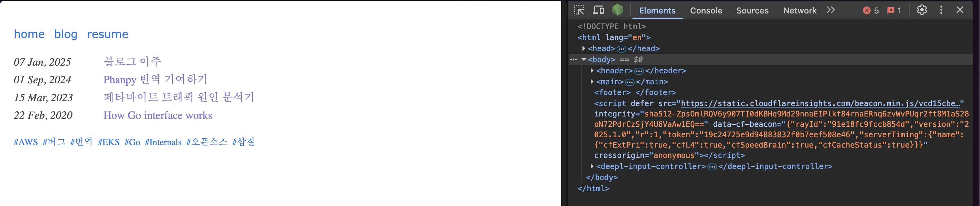This screenshot has width=980, height=206.
Task: Expand the deepl-input-controller node
Action: 592,166
